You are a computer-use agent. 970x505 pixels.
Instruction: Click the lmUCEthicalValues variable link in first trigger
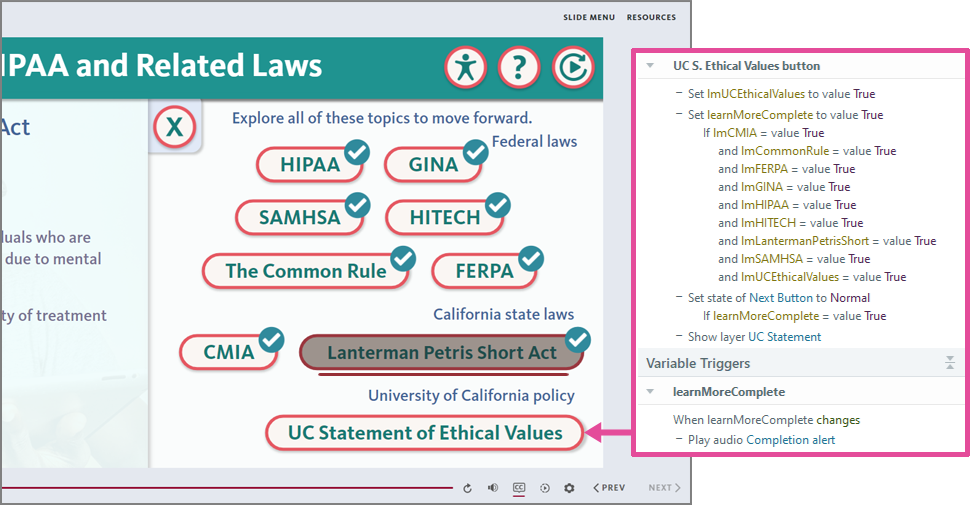[756, 94]
